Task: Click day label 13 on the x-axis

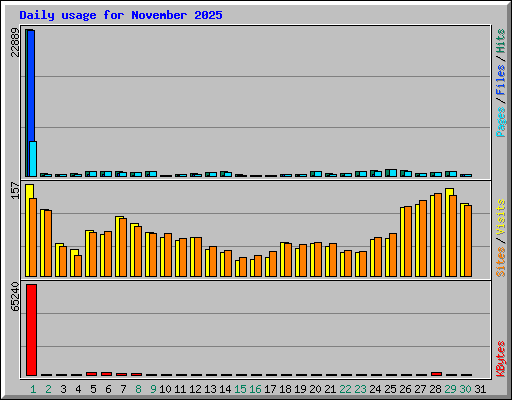Action: [210, 389]
